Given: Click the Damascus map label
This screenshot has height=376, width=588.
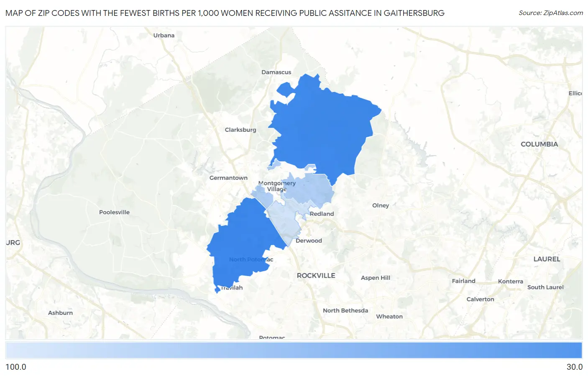Looking at the screenshot, I should 276,72.
